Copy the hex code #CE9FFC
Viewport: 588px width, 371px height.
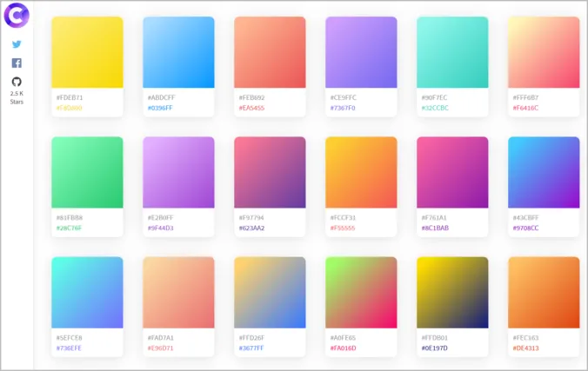[343, 97]
